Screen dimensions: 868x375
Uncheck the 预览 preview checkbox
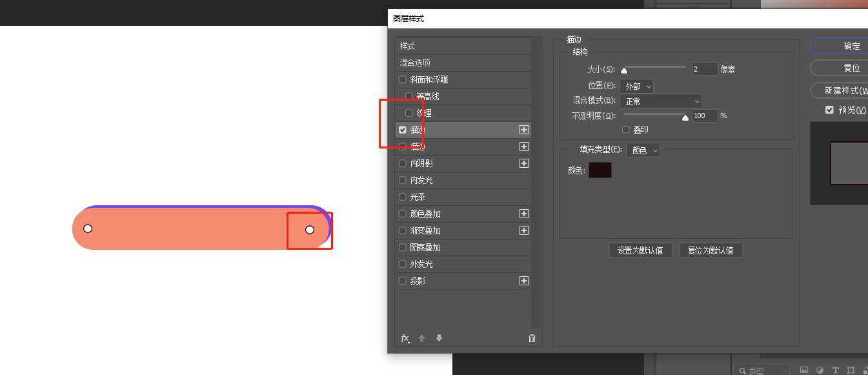pos(829,110)
